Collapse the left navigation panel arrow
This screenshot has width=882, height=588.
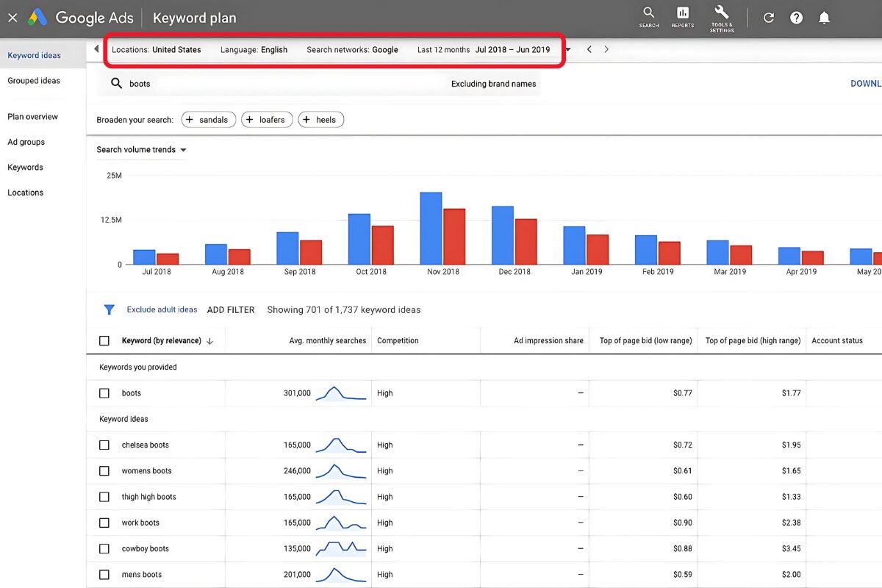[x=96, y=49]
